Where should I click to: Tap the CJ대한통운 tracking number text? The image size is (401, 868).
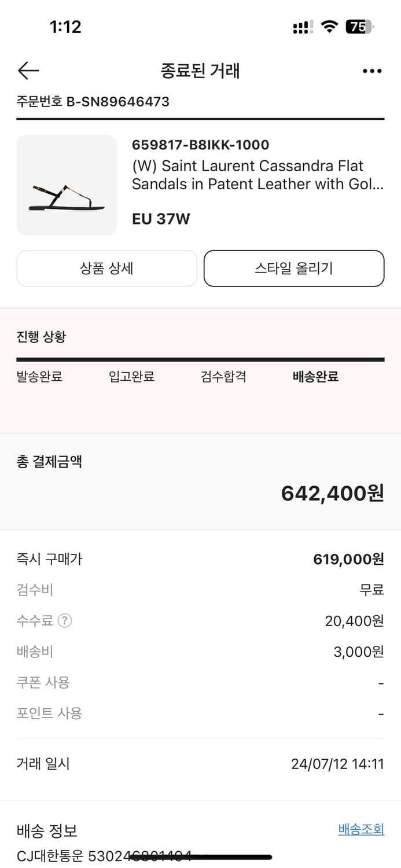click(x=104, y=856)
